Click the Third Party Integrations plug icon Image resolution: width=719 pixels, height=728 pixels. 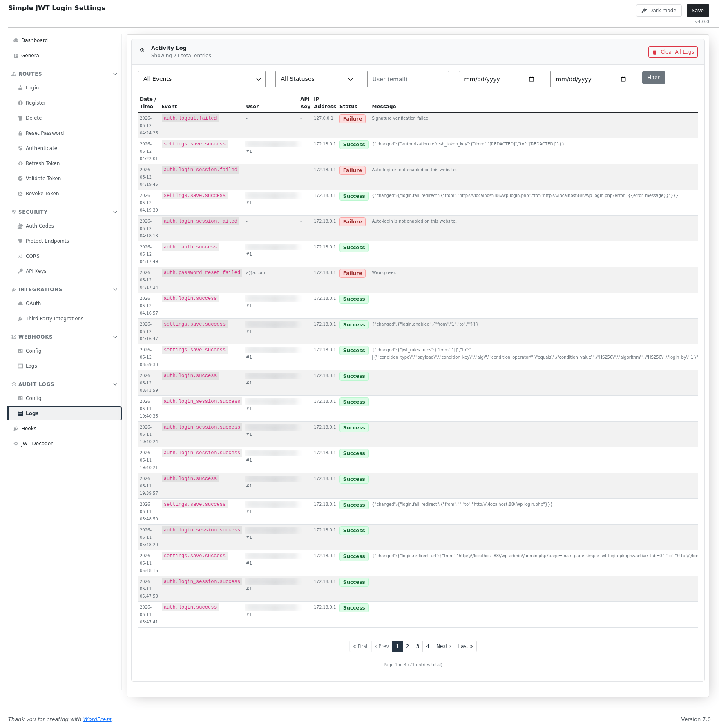[20, 319]
